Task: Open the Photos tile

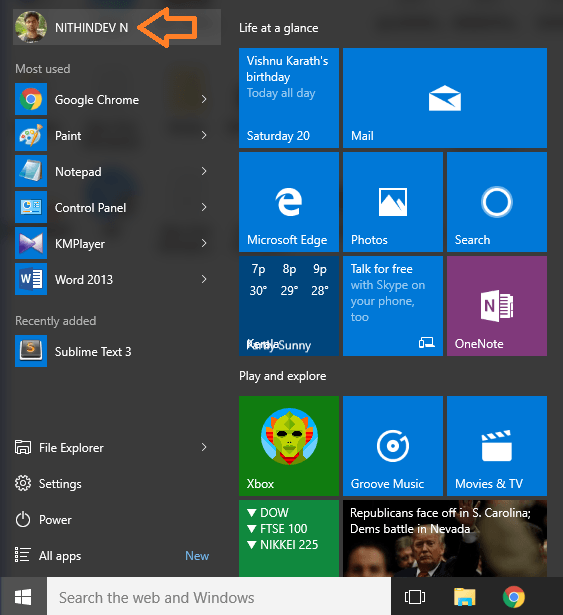Action: coord(393,202)
